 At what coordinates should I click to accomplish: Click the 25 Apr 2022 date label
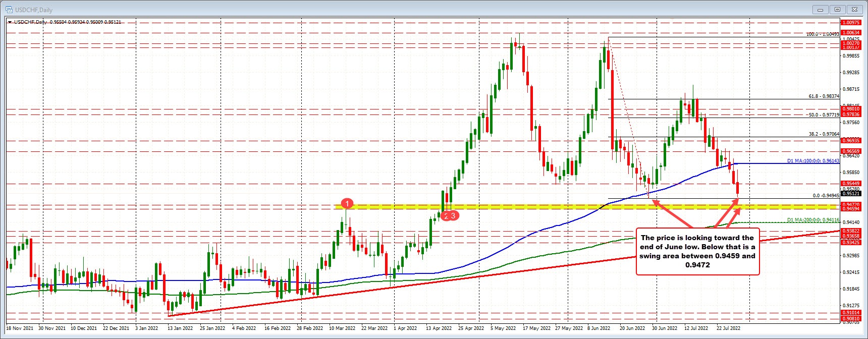pos(471,328)
